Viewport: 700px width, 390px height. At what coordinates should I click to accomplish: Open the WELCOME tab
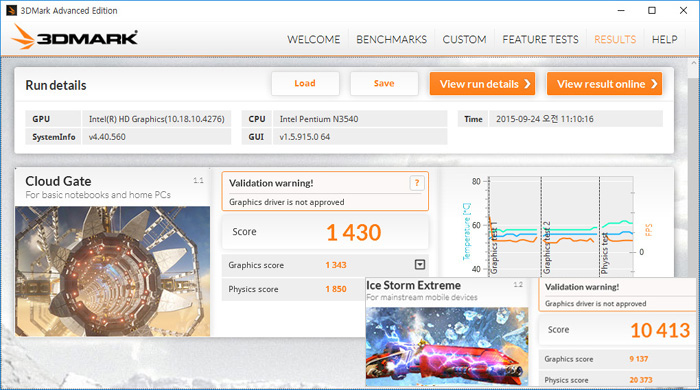point(313,39)
